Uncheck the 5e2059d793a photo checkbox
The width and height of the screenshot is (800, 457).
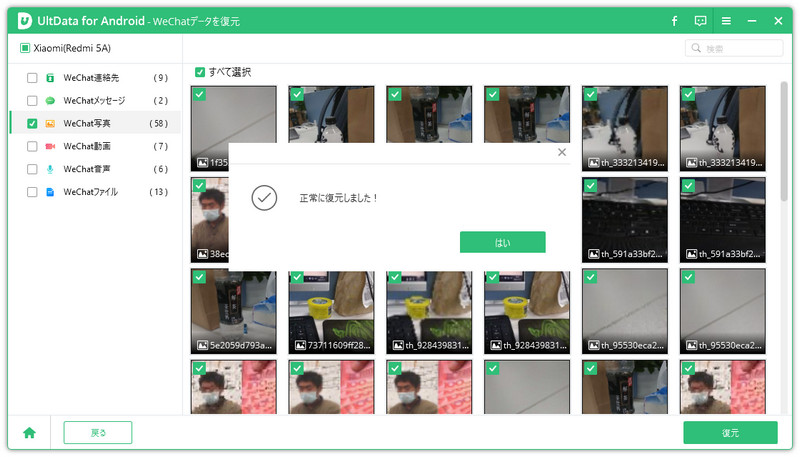pos(199,277)
